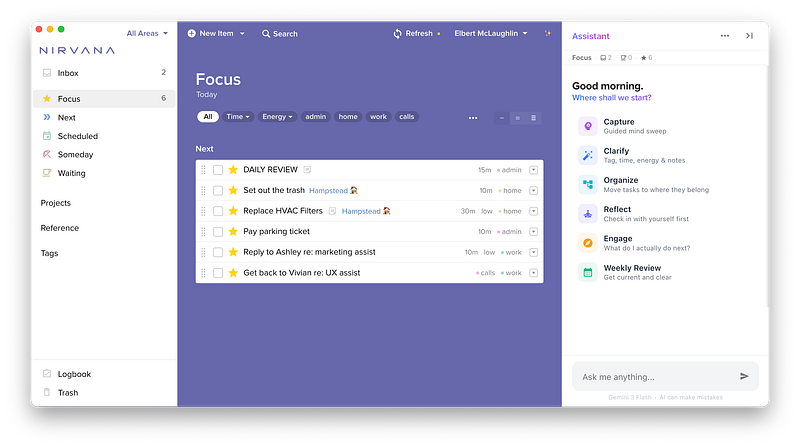Mark Pay parking ticket as complete

pos(218,232)
